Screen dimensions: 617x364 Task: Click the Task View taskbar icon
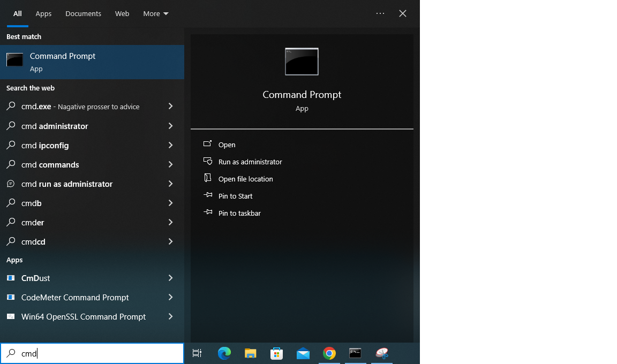click(x=197, y=353)
